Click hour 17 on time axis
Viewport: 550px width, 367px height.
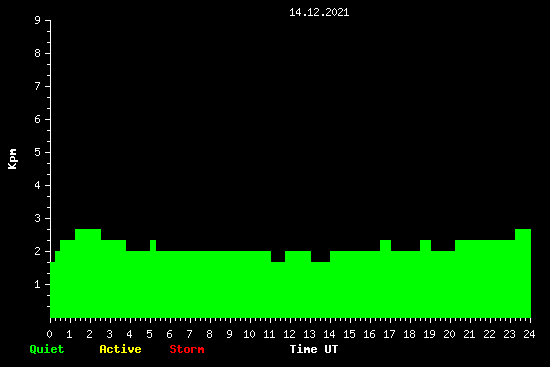tap(389, 334)
